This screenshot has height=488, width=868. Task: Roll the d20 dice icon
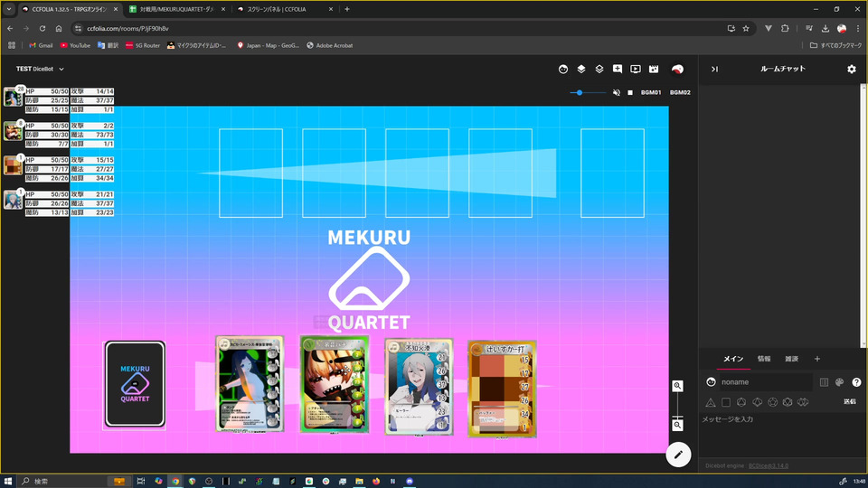[788, 402]
